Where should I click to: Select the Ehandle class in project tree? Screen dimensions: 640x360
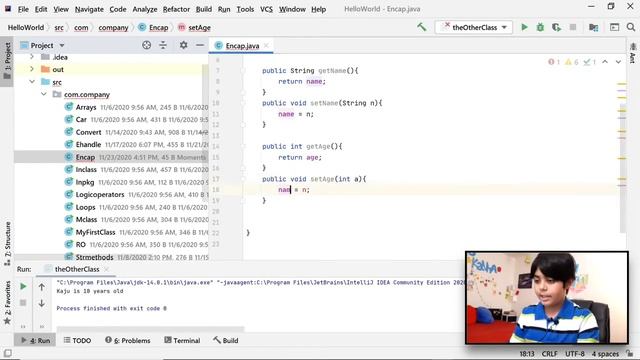point(88,144)
